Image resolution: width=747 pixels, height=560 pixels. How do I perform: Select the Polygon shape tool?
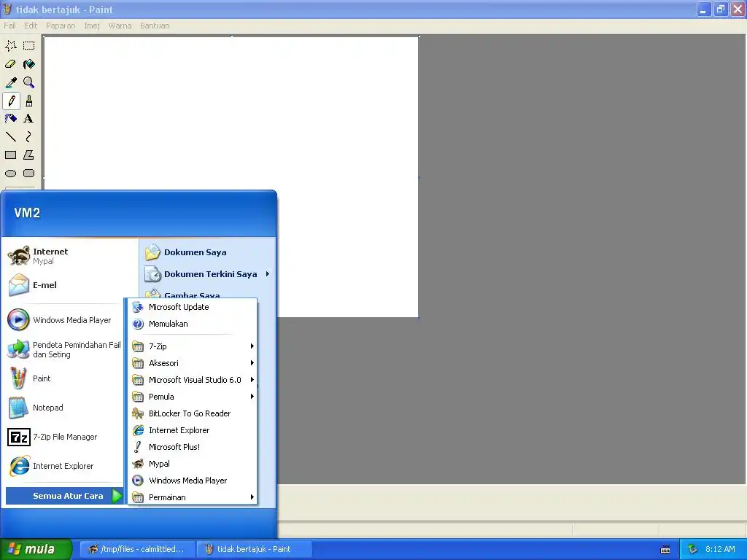point(29,155)
